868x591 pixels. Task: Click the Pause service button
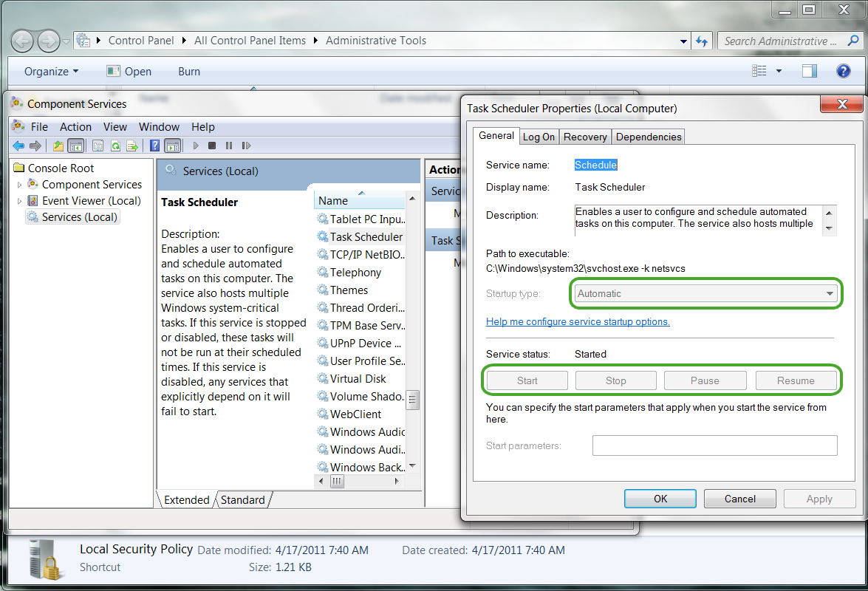[705, 380]
